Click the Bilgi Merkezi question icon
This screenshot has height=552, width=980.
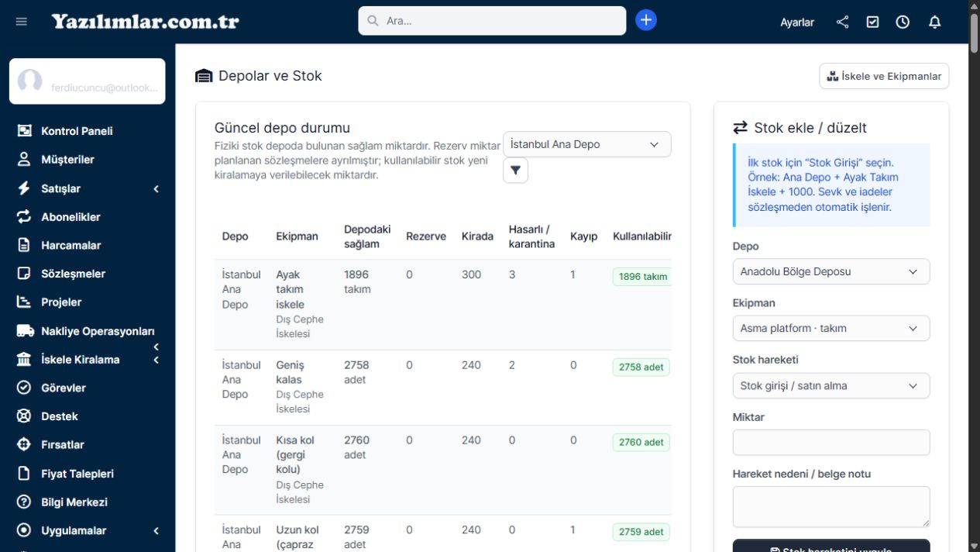24,502
